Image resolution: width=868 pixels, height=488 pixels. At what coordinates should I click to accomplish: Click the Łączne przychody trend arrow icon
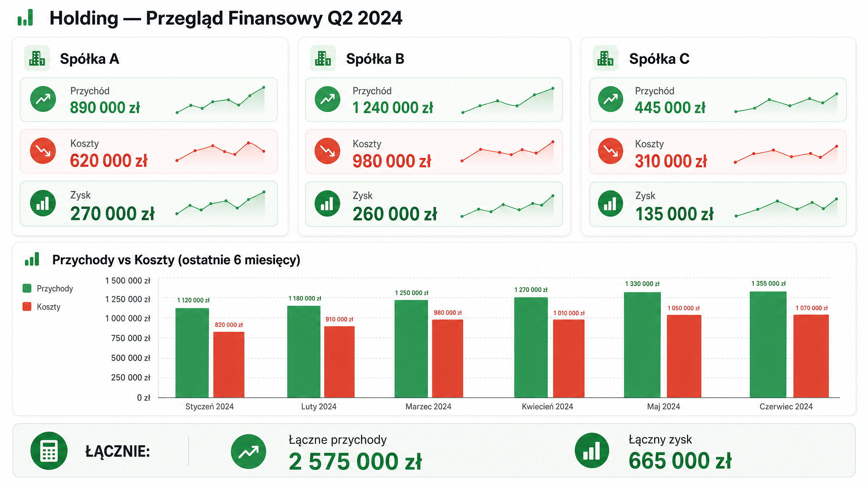tap(249, 451)
